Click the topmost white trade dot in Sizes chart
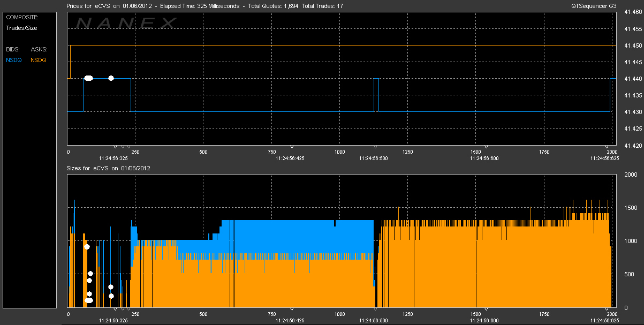644x325 pixels. pos(87,247)
